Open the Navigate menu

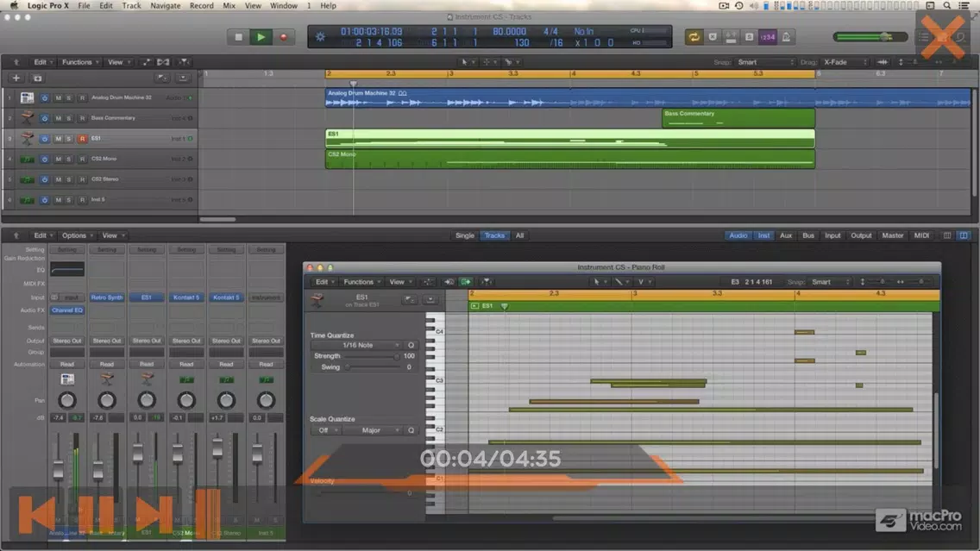pos(165,6)
